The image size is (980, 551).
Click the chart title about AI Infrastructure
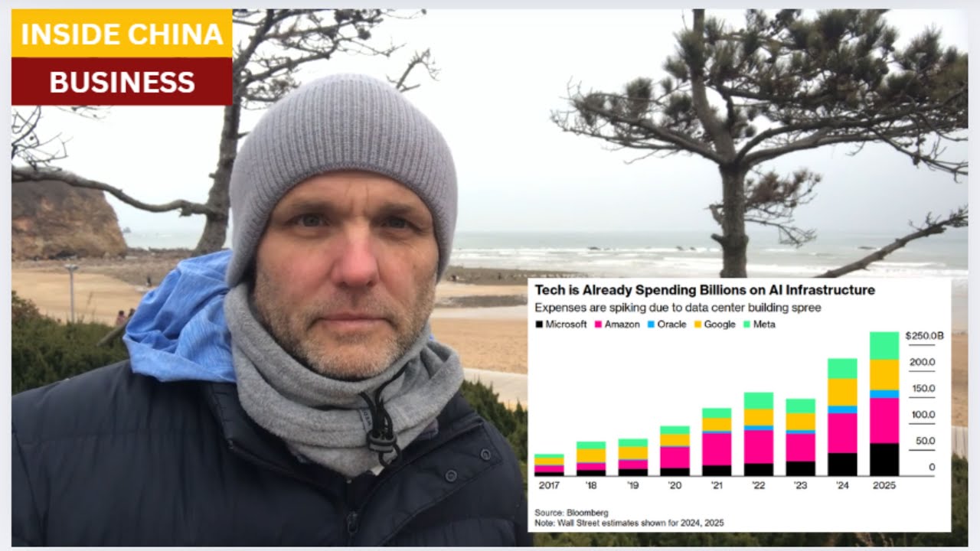[x=704, y=290]
